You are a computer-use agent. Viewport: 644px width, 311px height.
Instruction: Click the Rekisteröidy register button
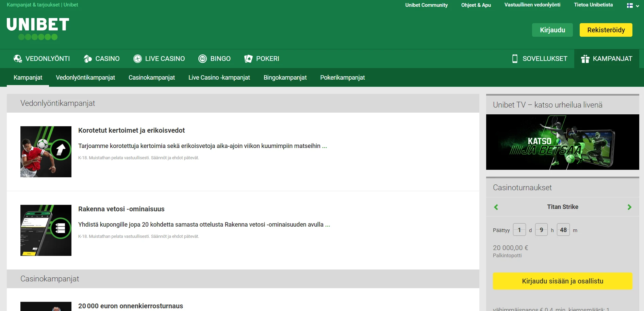[x=606, y=30]
